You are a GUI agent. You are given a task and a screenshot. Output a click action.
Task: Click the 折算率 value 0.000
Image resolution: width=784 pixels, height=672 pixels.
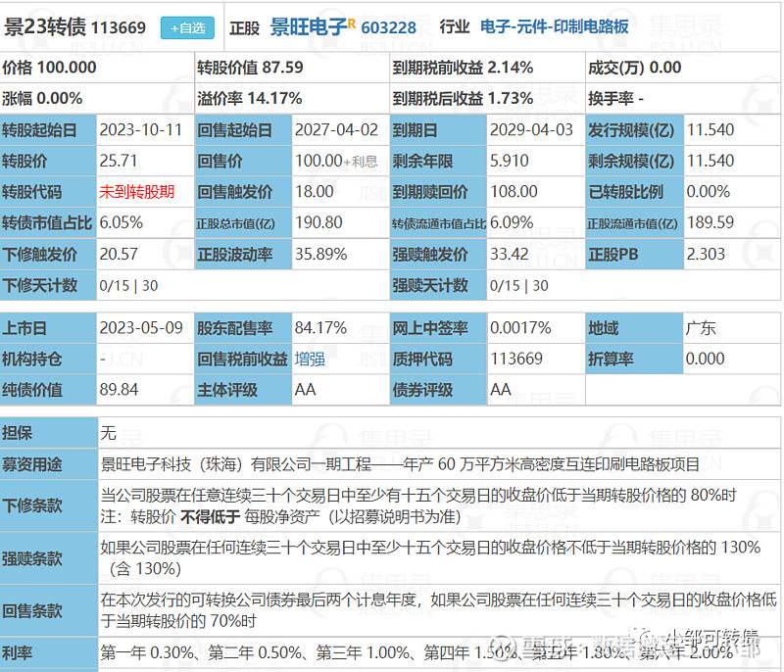(x=705, y=360)
